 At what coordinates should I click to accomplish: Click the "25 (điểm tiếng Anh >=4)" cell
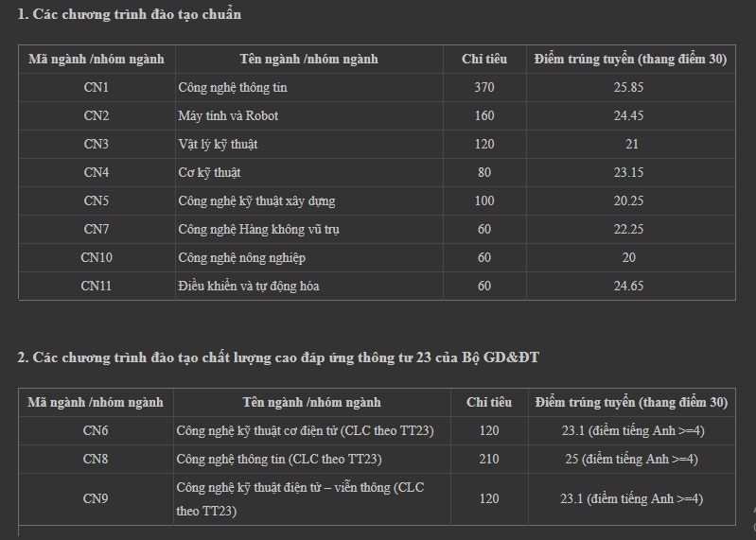coord(631,460)
